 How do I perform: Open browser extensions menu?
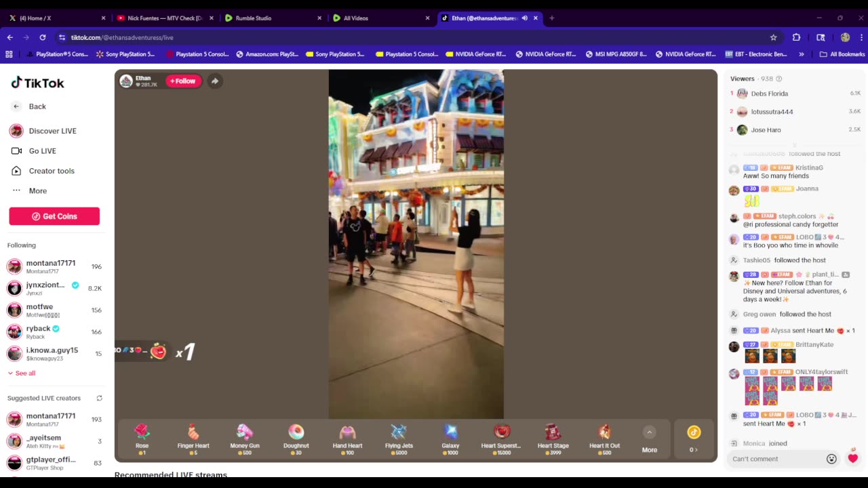pos(796,37)
